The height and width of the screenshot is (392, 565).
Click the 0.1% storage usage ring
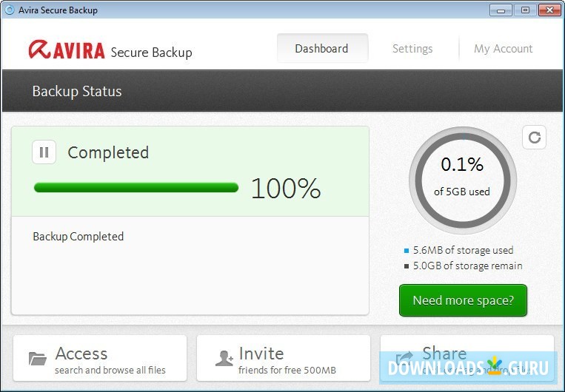463,180
